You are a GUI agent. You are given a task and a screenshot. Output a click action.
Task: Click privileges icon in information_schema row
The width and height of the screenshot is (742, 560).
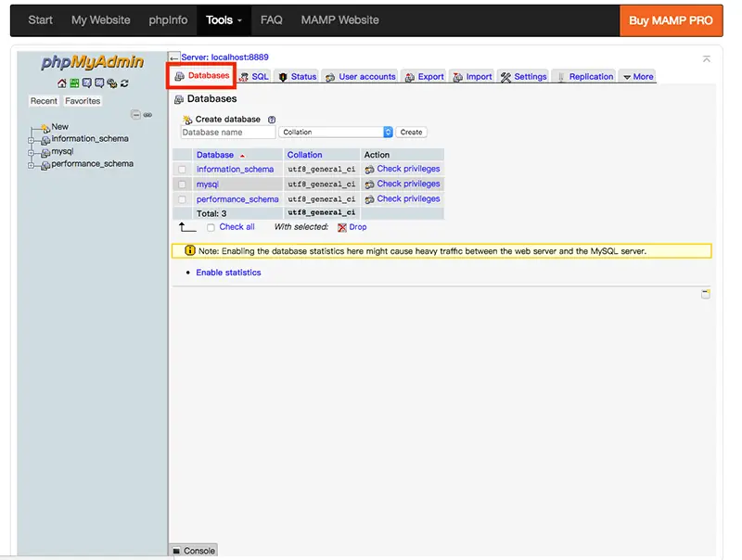point(369,170)
